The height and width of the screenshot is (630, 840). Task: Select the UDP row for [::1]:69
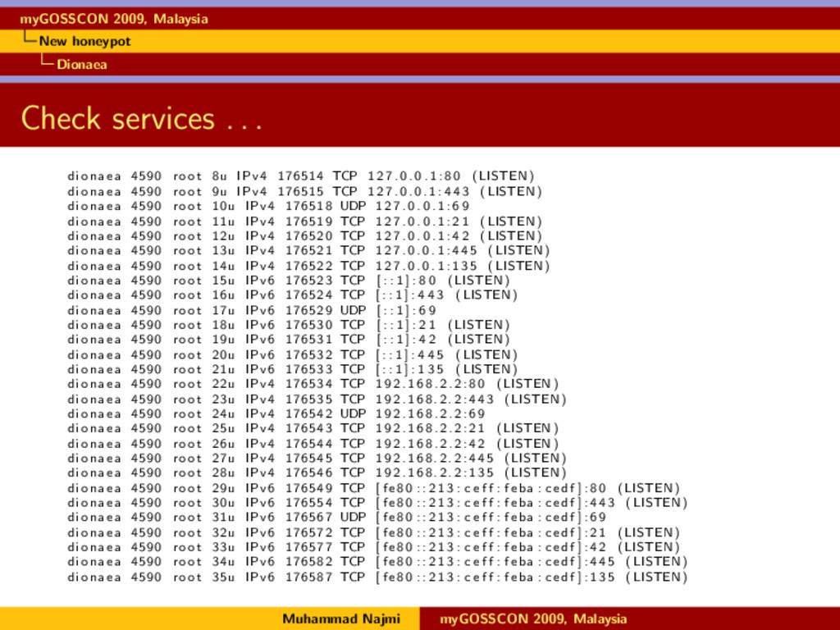(x=253, y=310)
